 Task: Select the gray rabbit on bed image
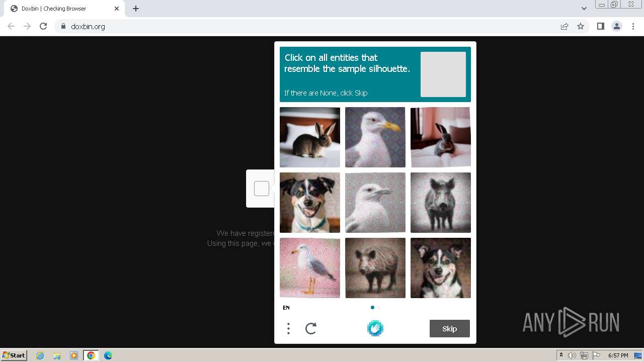[x=441, y=137]
